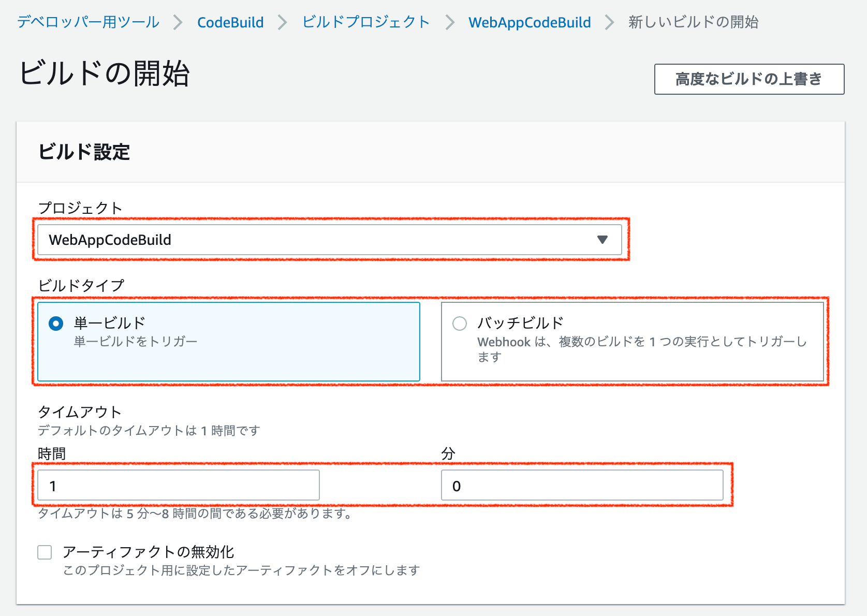This screenshot has height=616, width=867.
Task: Select the バッチビルド radio option
Action: pyautogui.click(x=460, y=324)
